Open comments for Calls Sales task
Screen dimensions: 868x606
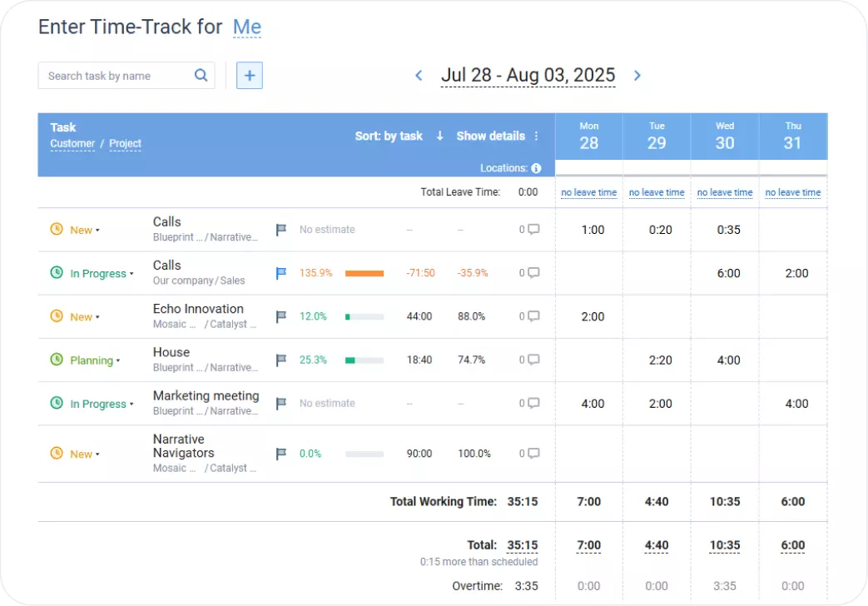click(533, 272)
